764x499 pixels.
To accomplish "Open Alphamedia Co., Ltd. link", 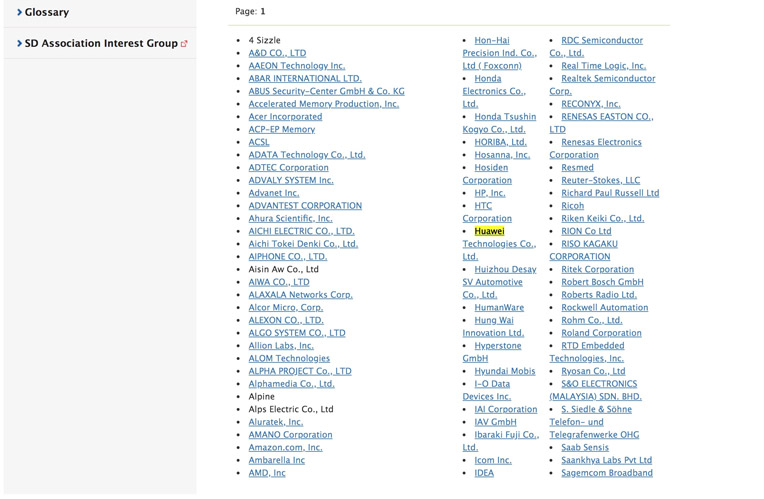I will [x=291, y=384].
